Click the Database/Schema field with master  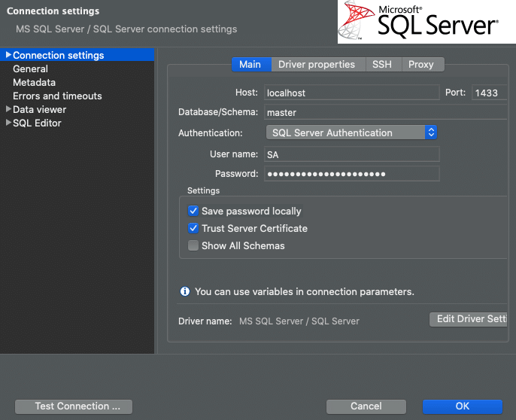click(385, 112)
